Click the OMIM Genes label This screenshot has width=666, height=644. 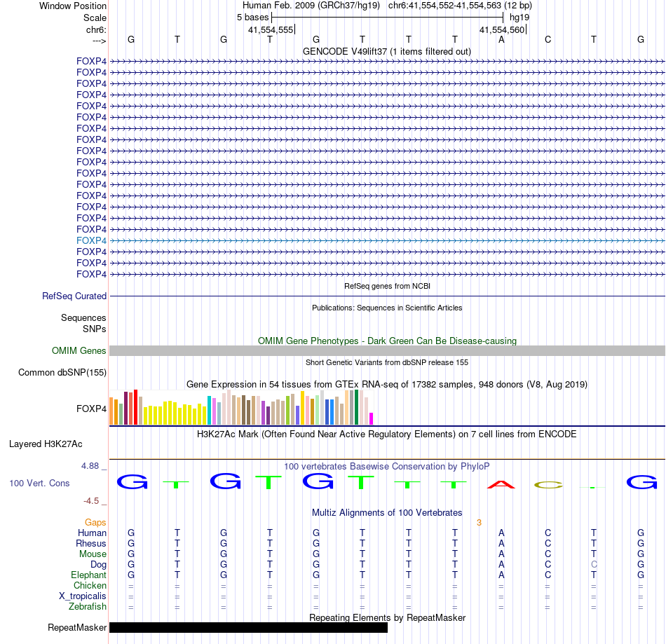(x=79, y=350)
